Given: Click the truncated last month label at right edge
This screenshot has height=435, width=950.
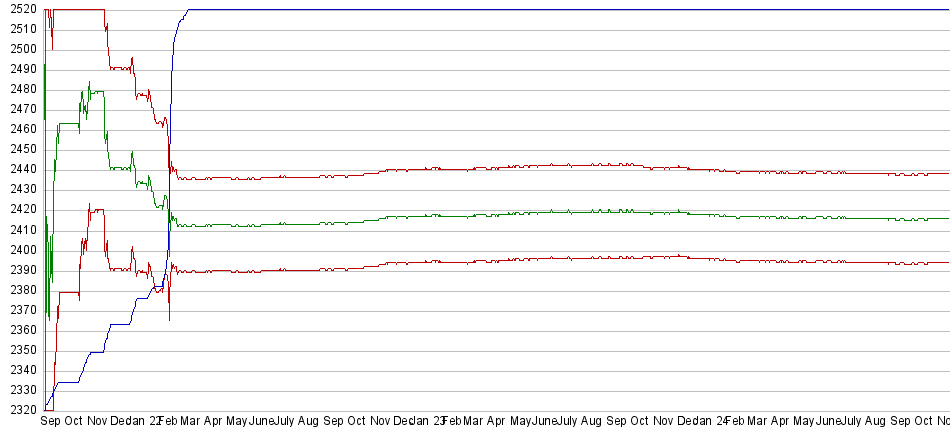Looking at the screenshot, I should [x=943, y=423].
